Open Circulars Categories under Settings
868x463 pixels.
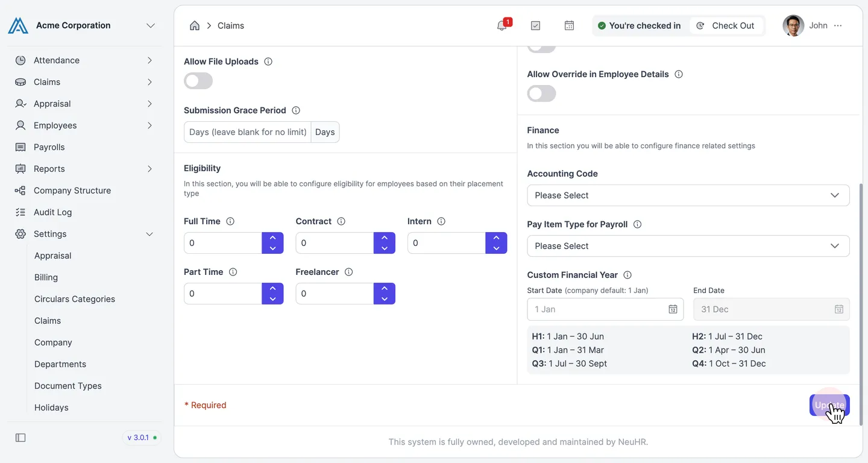click(75, 299)
